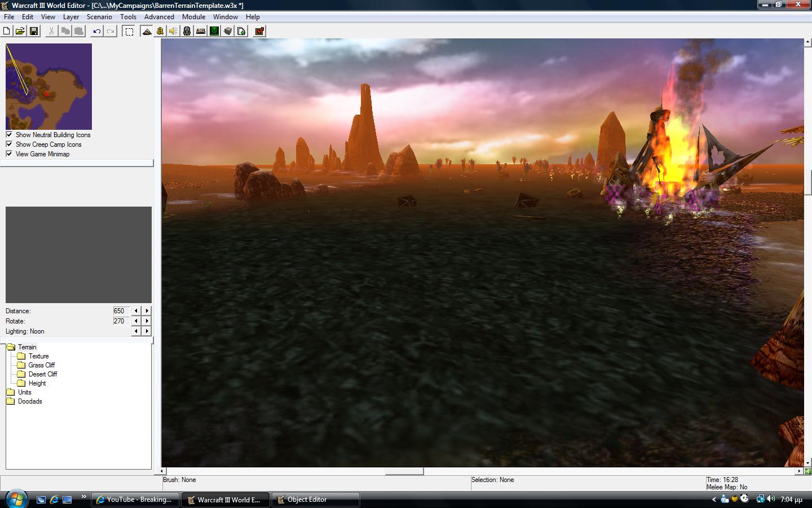Decrease Rotate value with left arrow
The height and width of the screenshot is (508, 812).
pyautogui.click(x=136, y=321)
